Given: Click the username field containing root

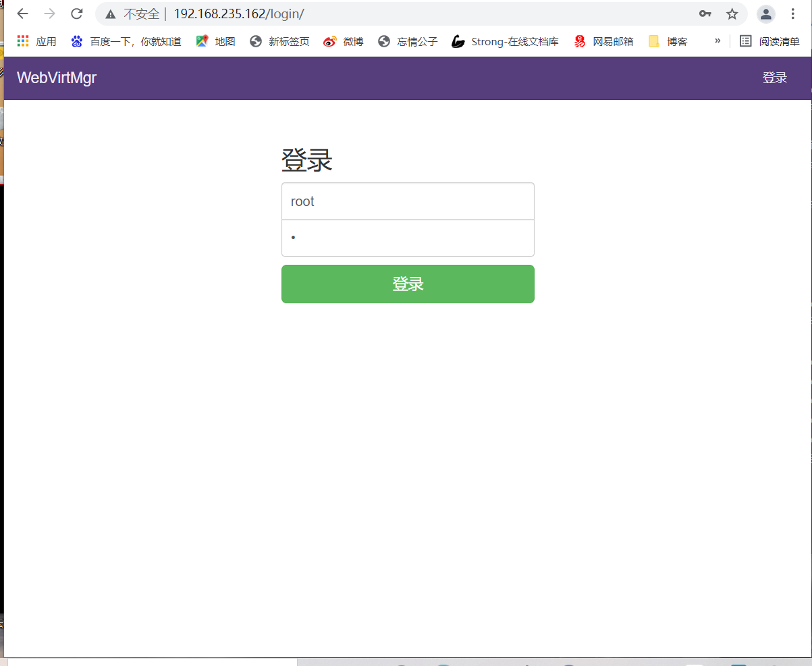Looking at the screenshot, I should coord(408,201).
